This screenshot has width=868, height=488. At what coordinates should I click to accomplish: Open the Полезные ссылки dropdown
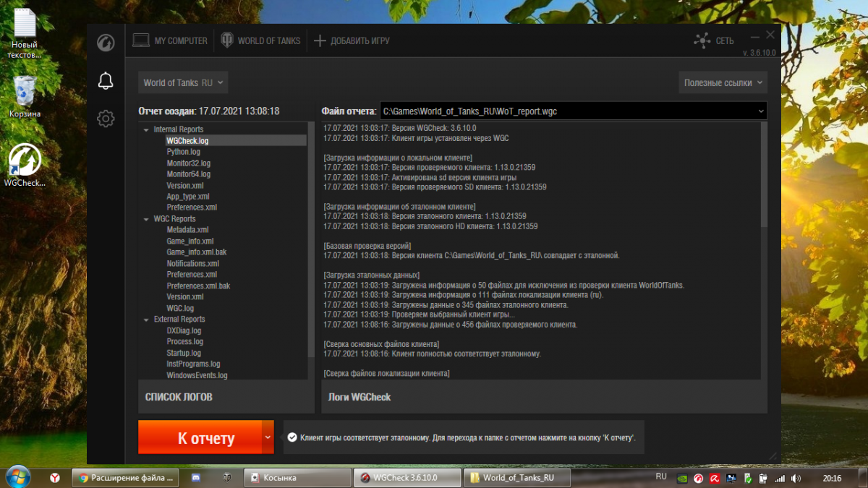723,82
